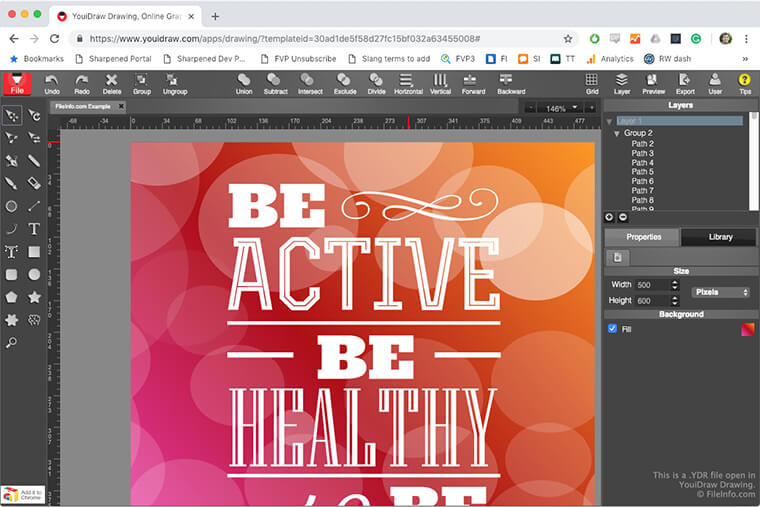
Task: Select the Star shape tool
Action: [x=34, y=297]
